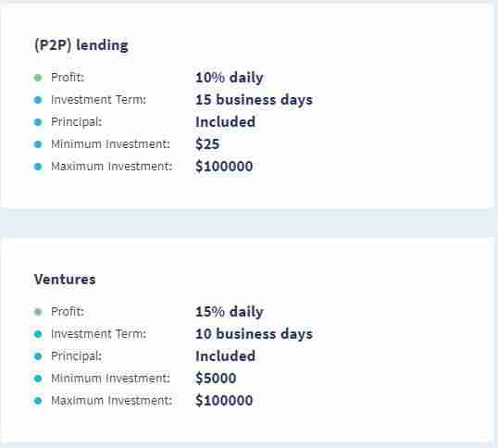Click bullet dot beside P2P lending Maximum Investment

pos(38,167)
